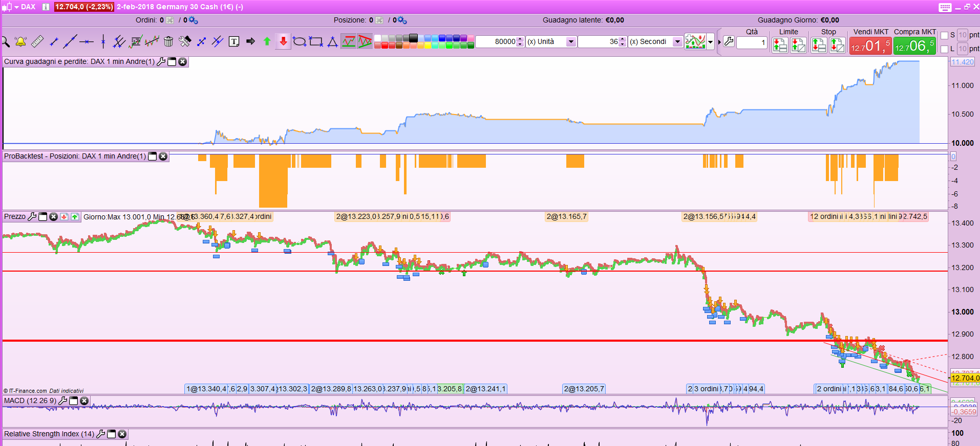Viewport: 980px width, 446px height.
Task: Select the line segment drawing tool
Action: click(x=54, y=42)
